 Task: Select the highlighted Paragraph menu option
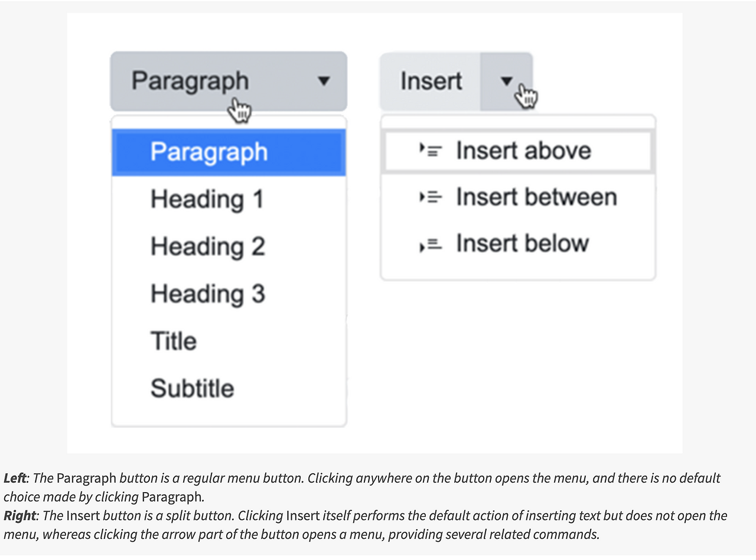(x=209, y=152)
